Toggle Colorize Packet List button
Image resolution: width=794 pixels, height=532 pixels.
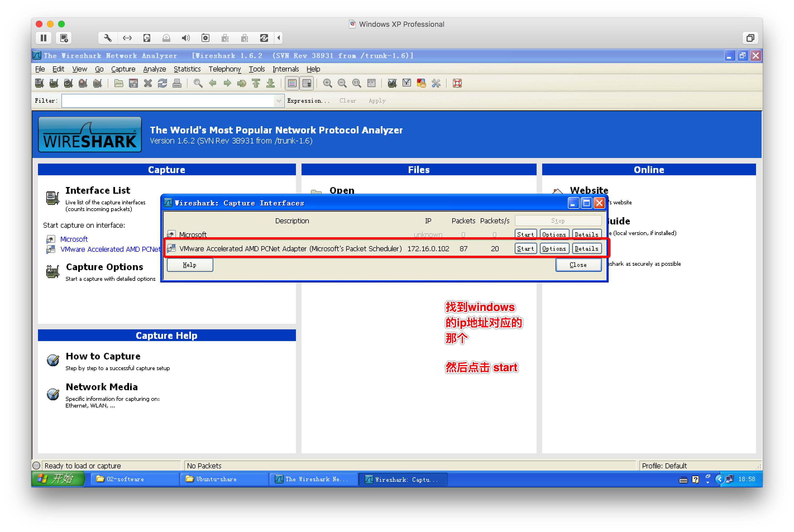click(x=292, y=83)
